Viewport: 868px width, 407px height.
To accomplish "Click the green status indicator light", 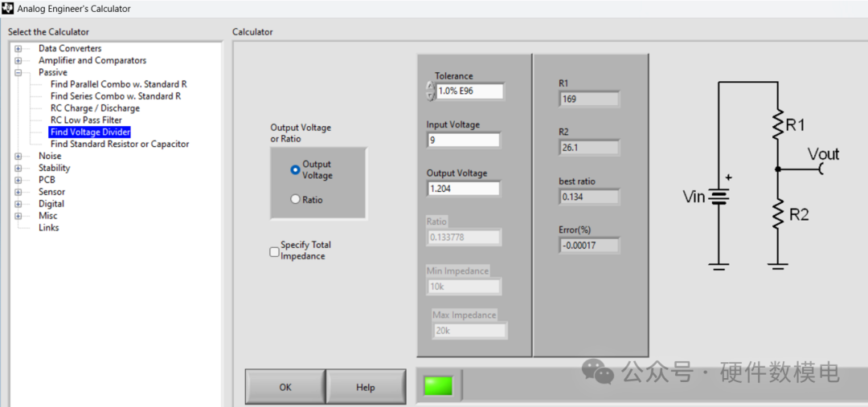I will click(438, 386).
